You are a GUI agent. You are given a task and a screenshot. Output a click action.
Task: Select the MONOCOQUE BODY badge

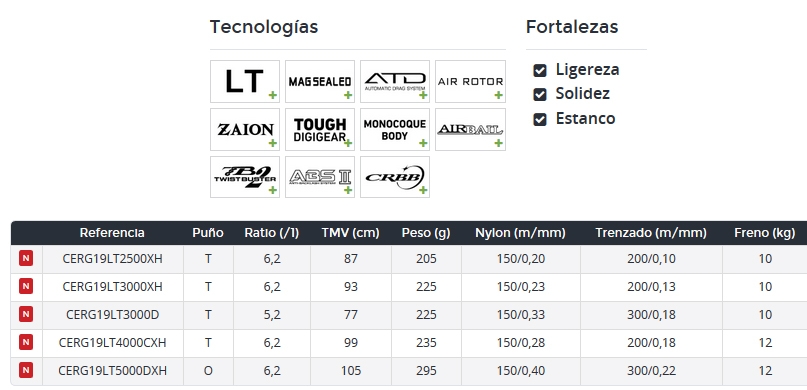coord(395,129)
